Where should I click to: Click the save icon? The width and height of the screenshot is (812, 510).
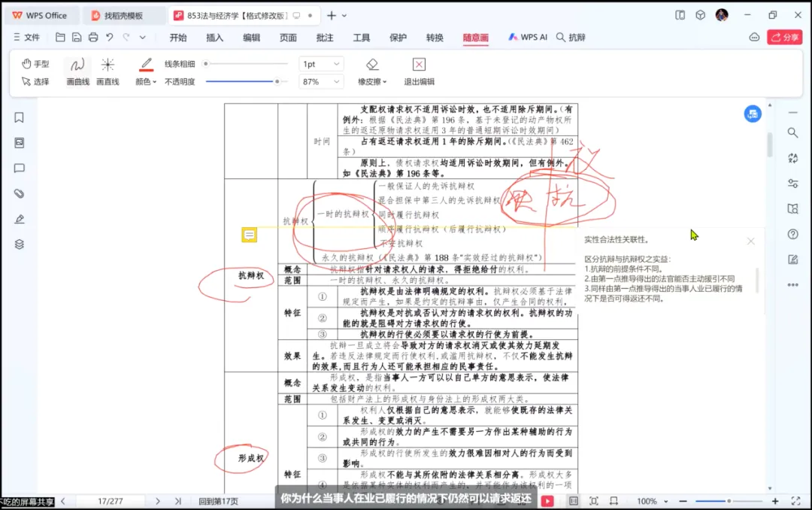pyautogui.click(x=77, y=38)
